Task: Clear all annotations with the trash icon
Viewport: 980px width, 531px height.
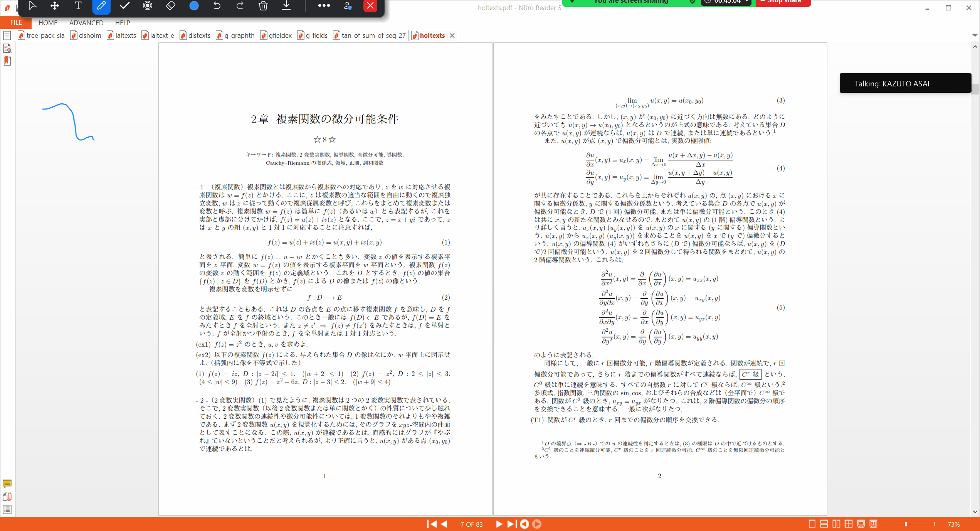Action: click(x=263, y=6)
